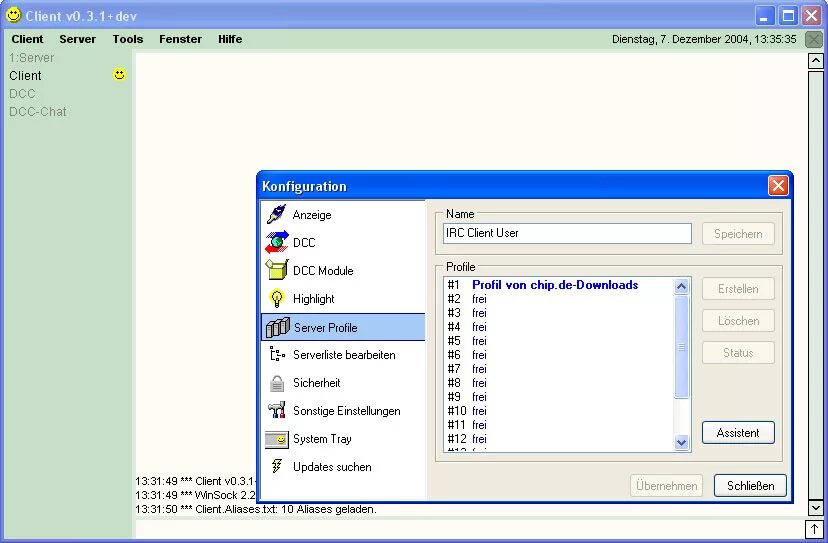Screen dimensions: 828x543
Task: Click the Status button
Action: click(738, 352)
